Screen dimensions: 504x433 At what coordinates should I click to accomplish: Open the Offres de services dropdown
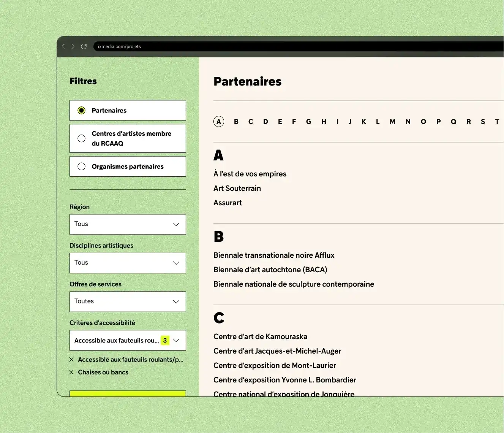(x=128, y=301)
